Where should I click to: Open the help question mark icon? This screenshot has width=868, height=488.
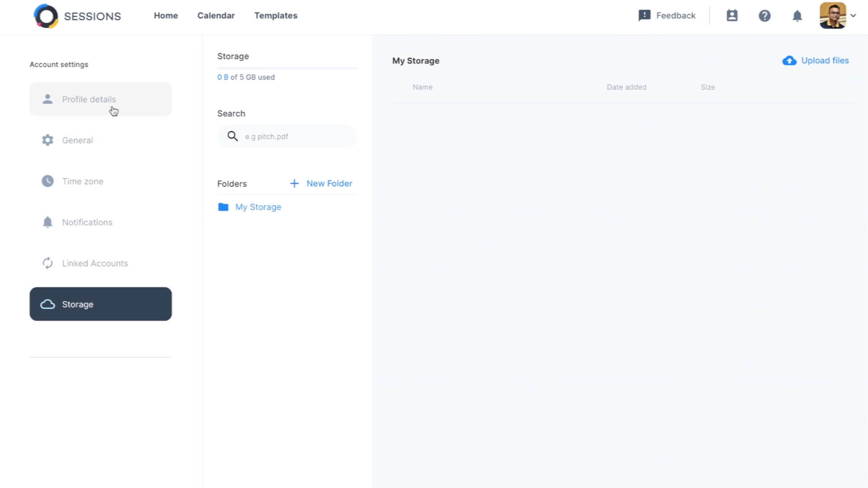[764, 15]
